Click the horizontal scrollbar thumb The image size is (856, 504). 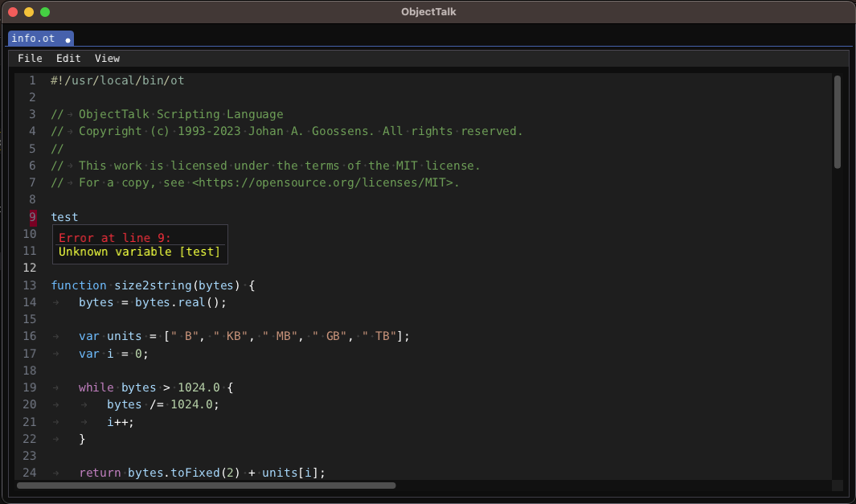(x=207, y=486)
